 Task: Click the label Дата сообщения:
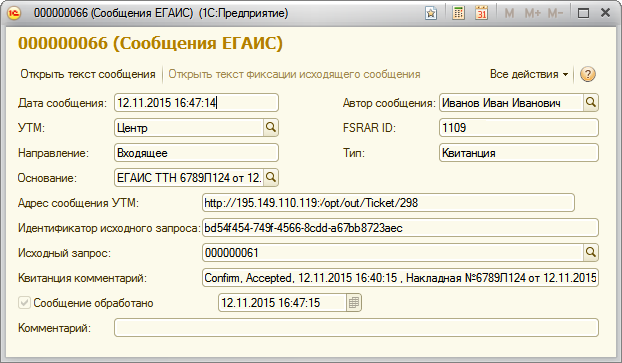(62, 103)
